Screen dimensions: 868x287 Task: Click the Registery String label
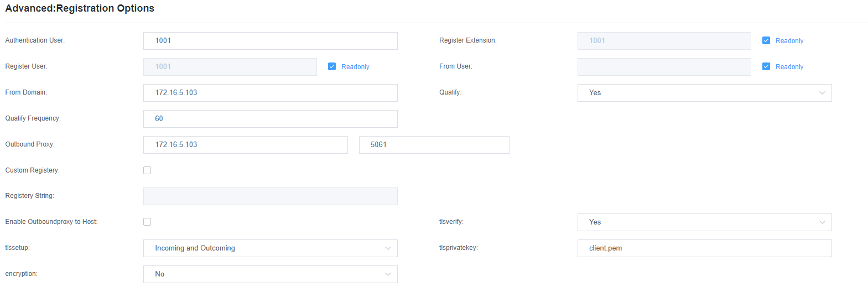30,196
